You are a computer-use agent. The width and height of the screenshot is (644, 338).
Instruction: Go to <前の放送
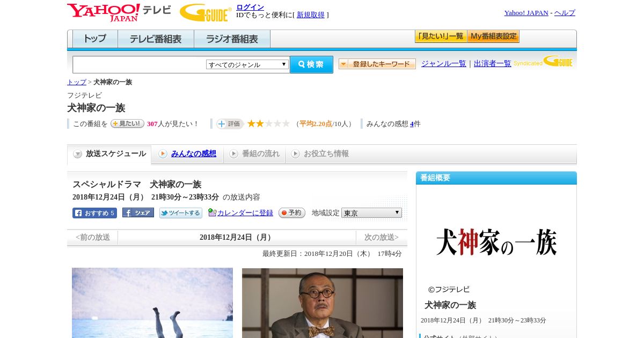pyautogui.click(x=93, y=237)
